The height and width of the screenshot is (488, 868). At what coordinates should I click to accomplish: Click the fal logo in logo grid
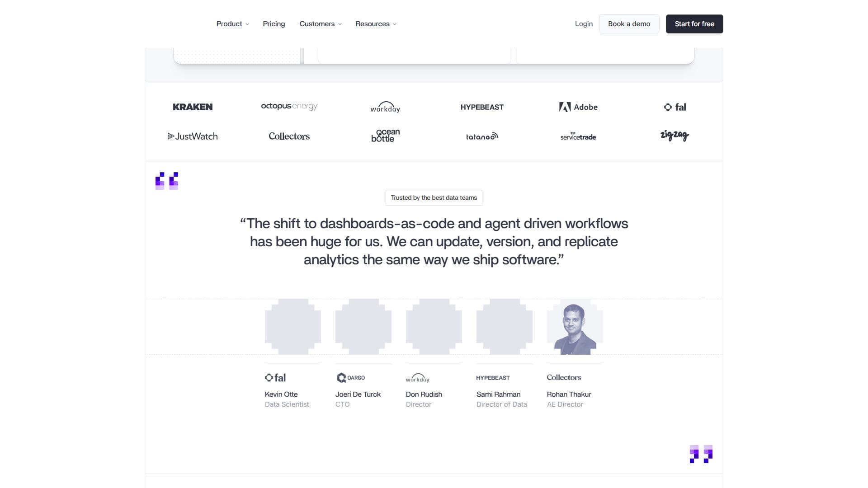pos(675,107)
